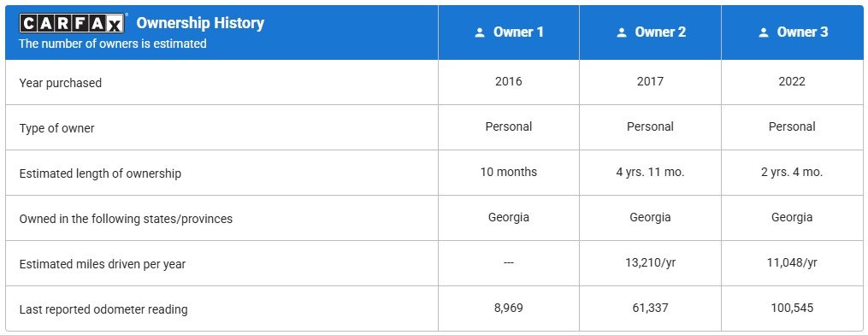The image size is (868, 335).
Task: Click the Owner 1 person icon
Action: click(480, 32)
